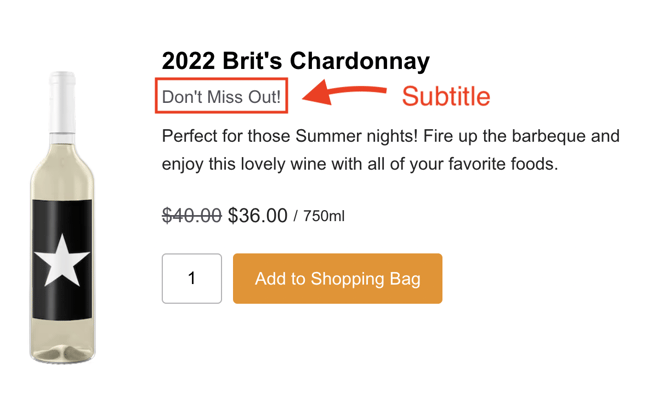
Task: Click the red arrow pointing at the subtitle
Action: 344,96
